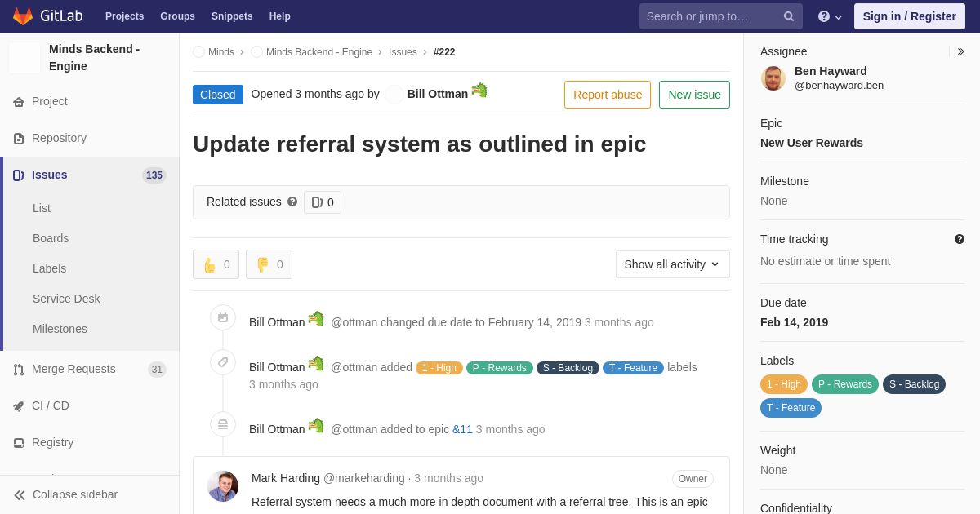Click 1 - High label in sidebar
This screenshot has height=514, width=980.
coord(784,384)
